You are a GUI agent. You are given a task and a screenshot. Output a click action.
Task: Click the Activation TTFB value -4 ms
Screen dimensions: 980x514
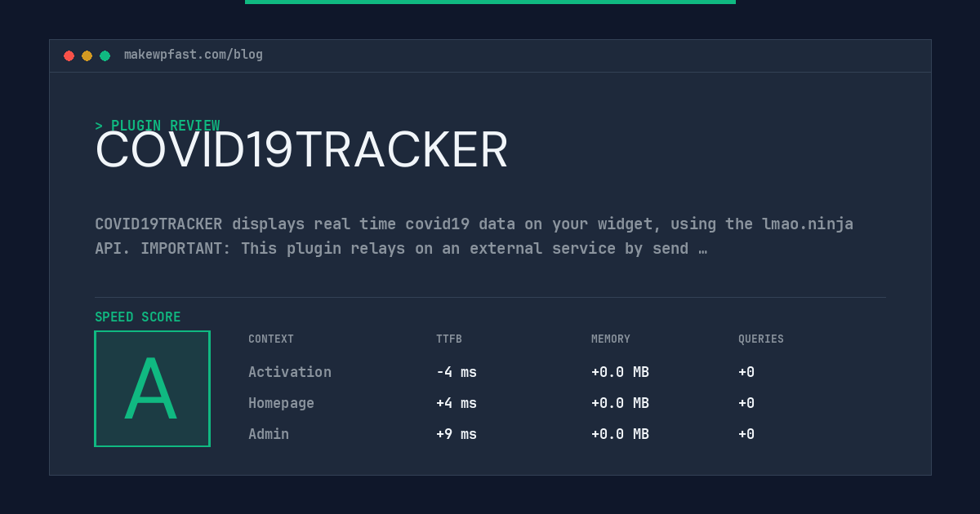[457, 372]
